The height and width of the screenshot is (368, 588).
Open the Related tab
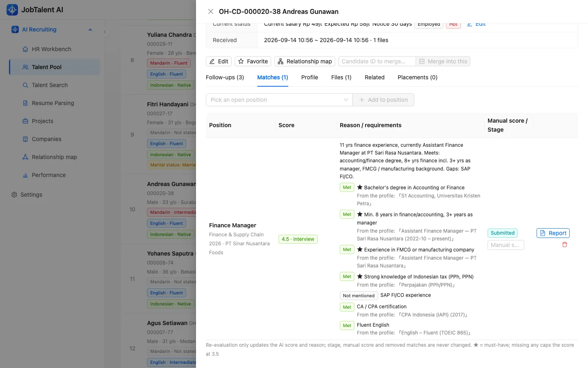tap(375, 77)
